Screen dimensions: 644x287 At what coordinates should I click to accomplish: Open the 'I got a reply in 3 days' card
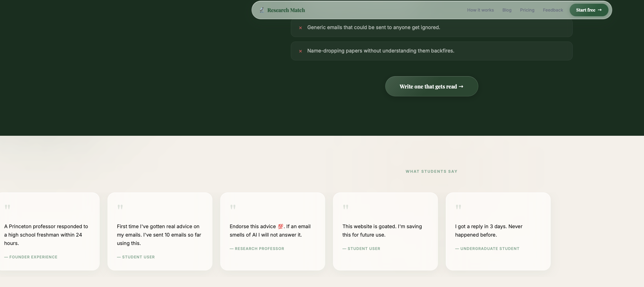tap(498, 231)
